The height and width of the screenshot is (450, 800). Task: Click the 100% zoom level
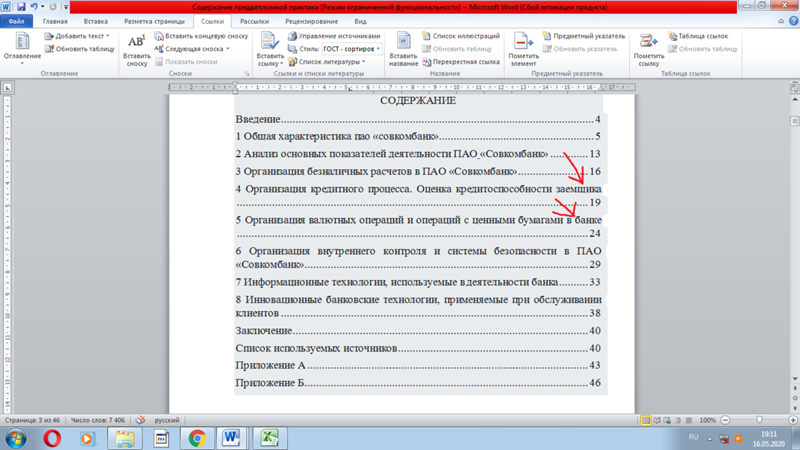(x=707, y=420)
